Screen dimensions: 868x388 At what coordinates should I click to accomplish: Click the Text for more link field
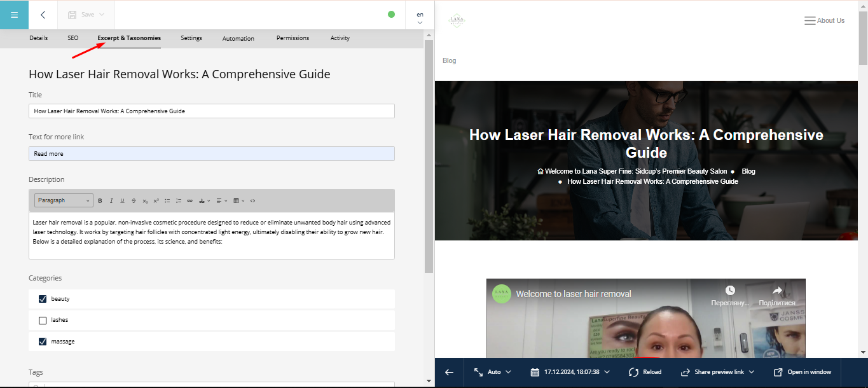(x=211, y=154)
